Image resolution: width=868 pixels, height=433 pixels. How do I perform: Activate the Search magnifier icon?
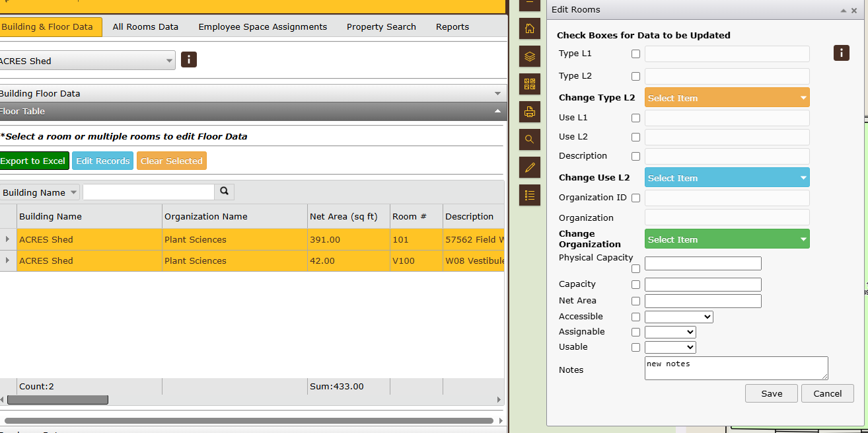tap(529, 139)
